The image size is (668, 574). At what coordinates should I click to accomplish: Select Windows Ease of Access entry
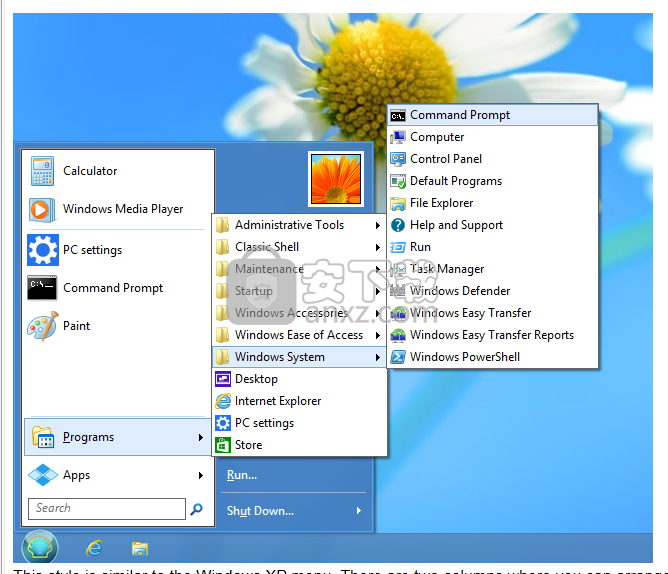299,335
